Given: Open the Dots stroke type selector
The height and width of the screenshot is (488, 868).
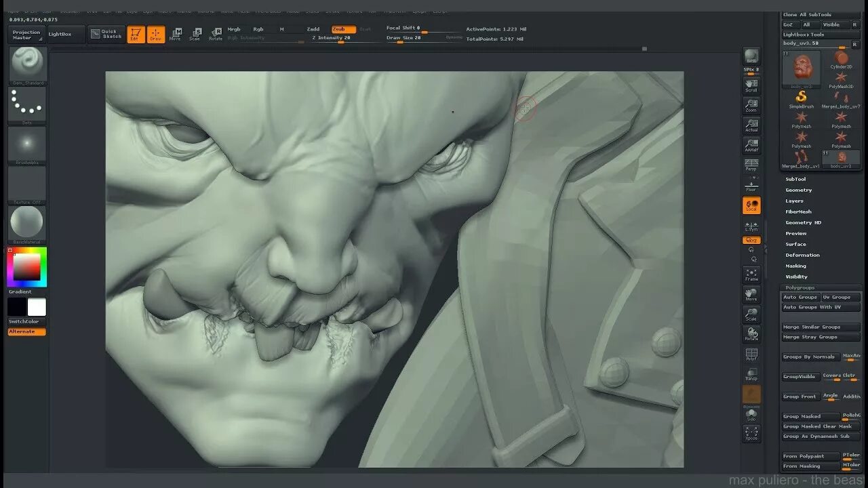Looking at the screenshot, I should click(x=27, y=105).
